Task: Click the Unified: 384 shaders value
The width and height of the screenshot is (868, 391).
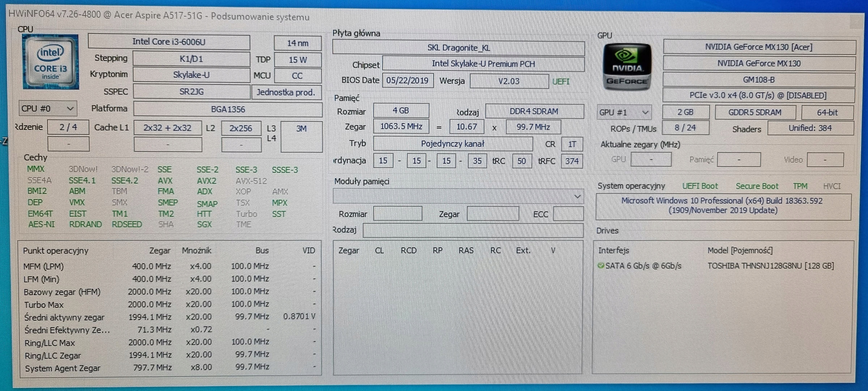Action: tap(810, 128)
